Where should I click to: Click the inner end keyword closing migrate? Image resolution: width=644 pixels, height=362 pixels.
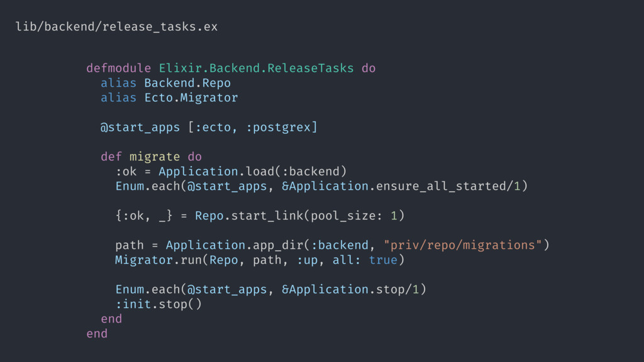click(111, 319)
